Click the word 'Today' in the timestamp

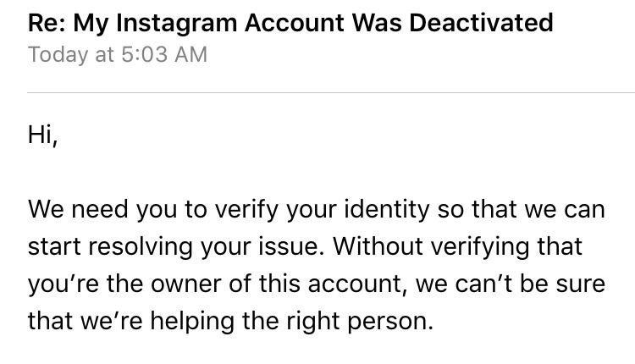click(58, 55)
